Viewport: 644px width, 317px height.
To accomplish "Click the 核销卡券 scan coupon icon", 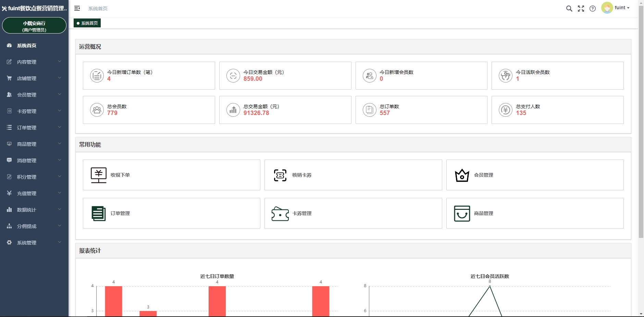I will pos(280,175).
